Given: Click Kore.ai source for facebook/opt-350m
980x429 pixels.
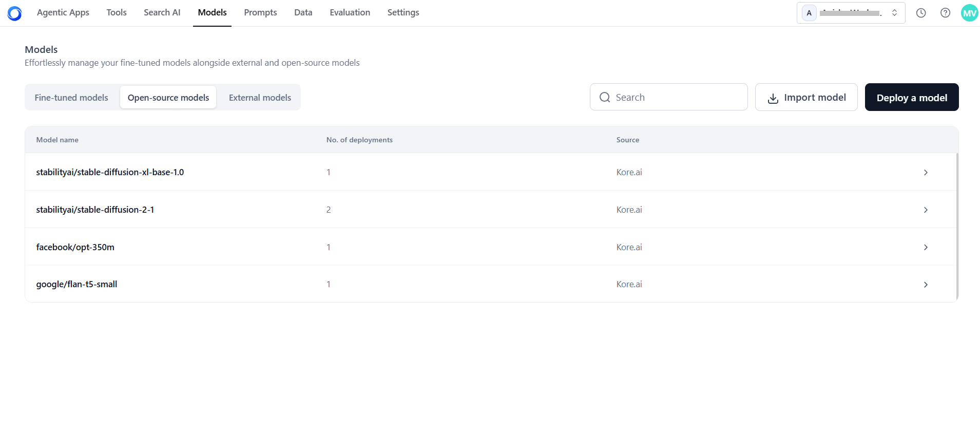Looking at the screenshot, I should 629,247.
